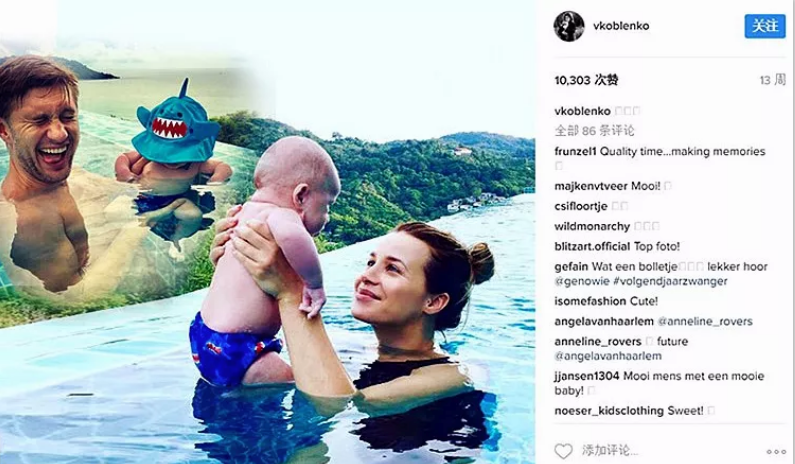Viewport: 795px width, 464px height.
Task: Open the majkenvtveer commenter profile
Action: [591, 186]
